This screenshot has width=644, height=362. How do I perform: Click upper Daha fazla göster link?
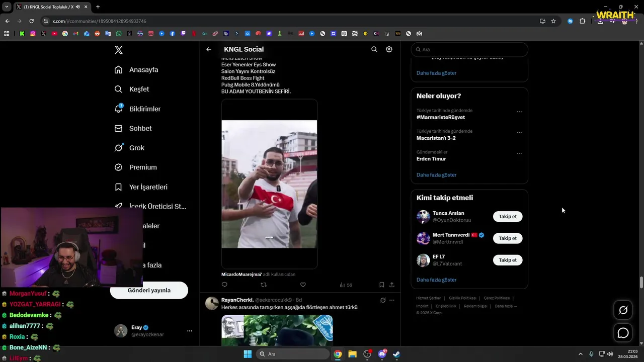point(436,73)
